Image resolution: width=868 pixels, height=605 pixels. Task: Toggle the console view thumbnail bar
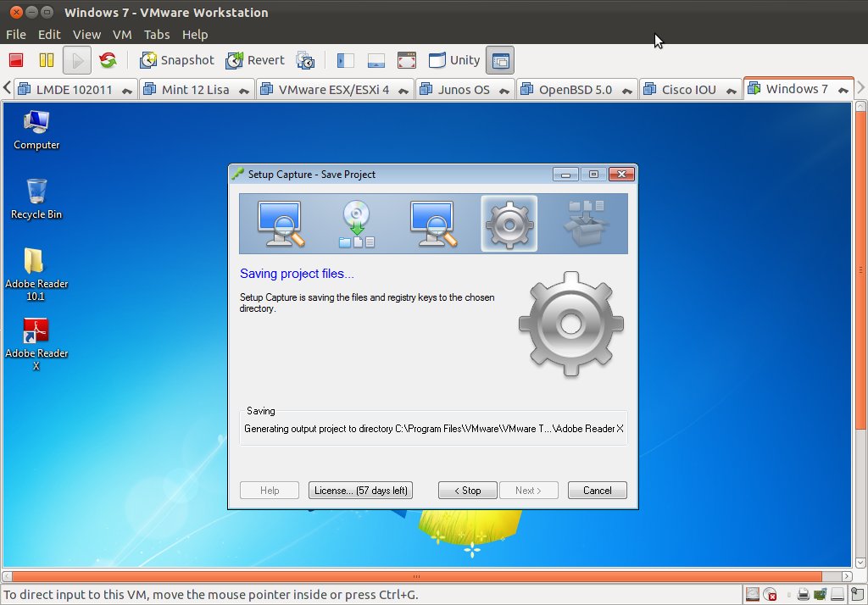pyautogui.click(x=376, y=59)
